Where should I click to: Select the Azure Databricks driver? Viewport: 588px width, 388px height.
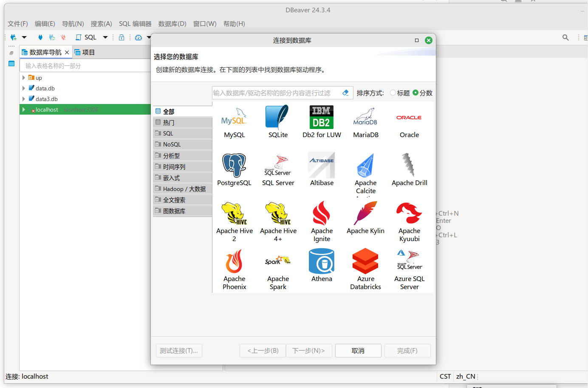(x=365, y=270)
